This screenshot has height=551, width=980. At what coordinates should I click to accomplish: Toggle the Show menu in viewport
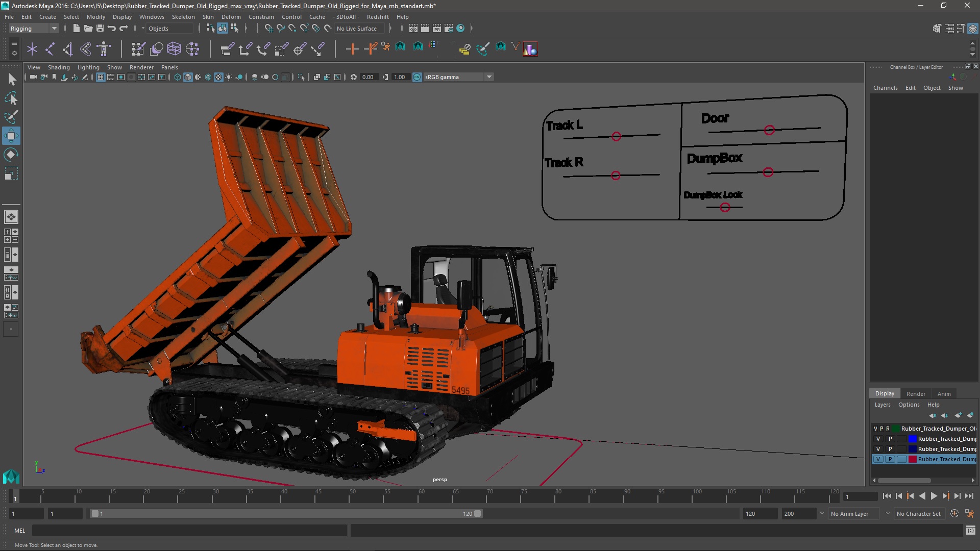(114, 67)
